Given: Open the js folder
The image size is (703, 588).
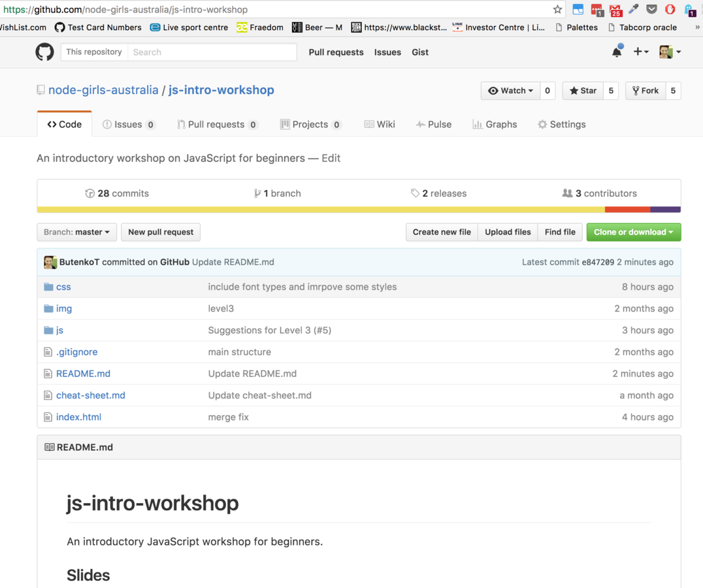Looking at the screenshot, I should point(59,331).
